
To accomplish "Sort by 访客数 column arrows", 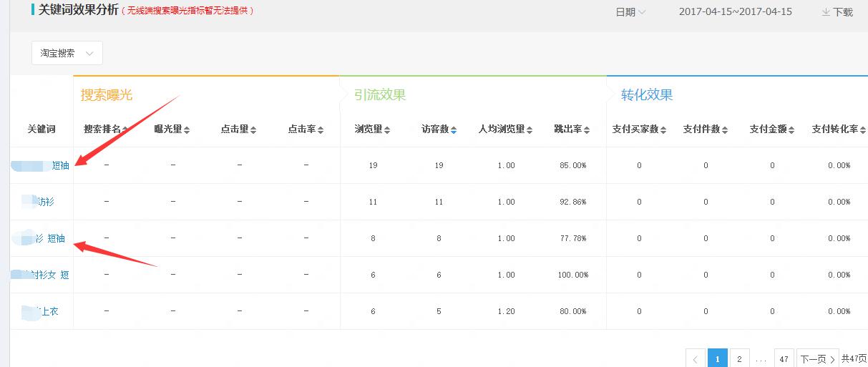I will pyautogui.click(x=454, y=129).
